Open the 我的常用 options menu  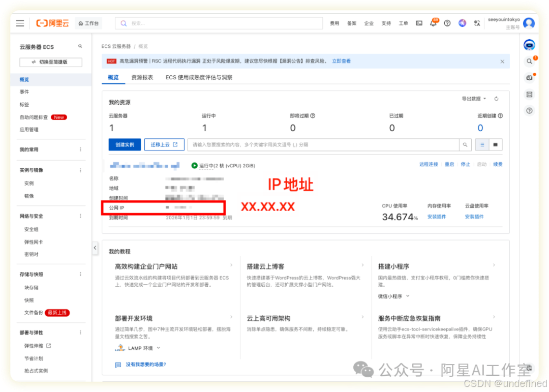(x=80, y=149)
